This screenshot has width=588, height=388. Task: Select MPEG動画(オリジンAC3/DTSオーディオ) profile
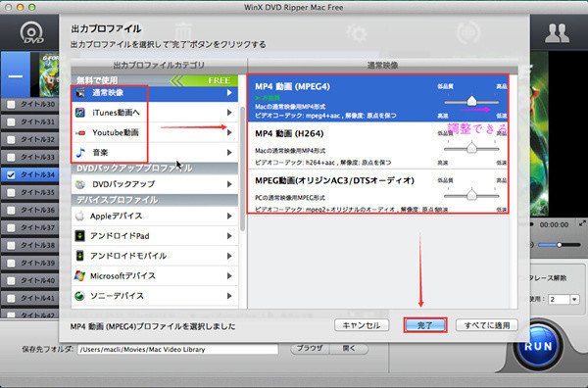pyautogui.click(x=377, y=191)
